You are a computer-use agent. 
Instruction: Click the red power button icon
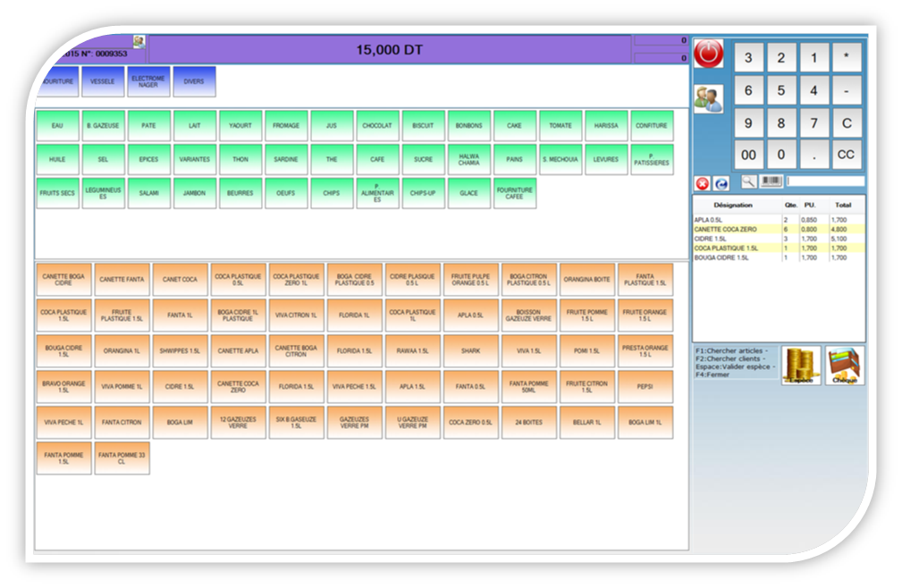click(x=708, y=54)
